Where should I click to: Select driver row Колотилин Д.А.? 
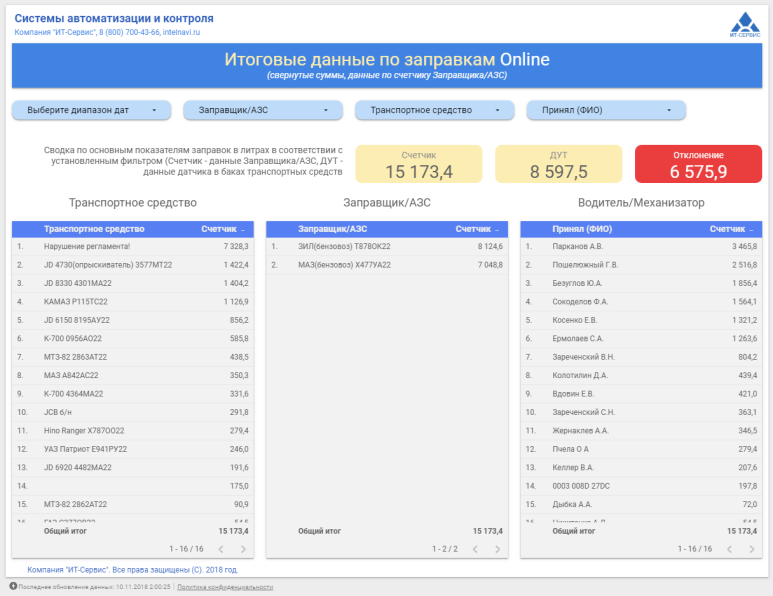(x=641, y=376)
